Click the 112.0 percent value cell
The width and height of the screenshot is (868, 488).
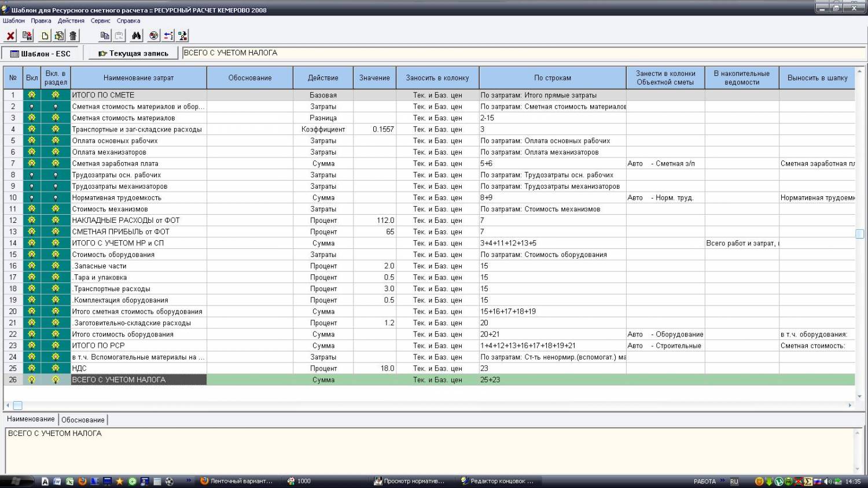coord(374,220)
